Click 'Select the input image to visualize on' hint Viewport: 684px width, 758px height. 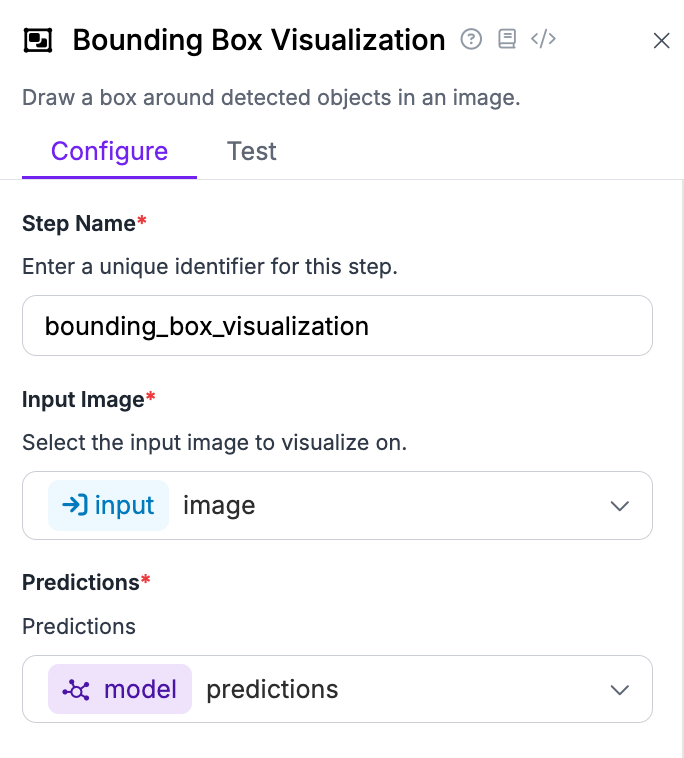tap(214, 442)
